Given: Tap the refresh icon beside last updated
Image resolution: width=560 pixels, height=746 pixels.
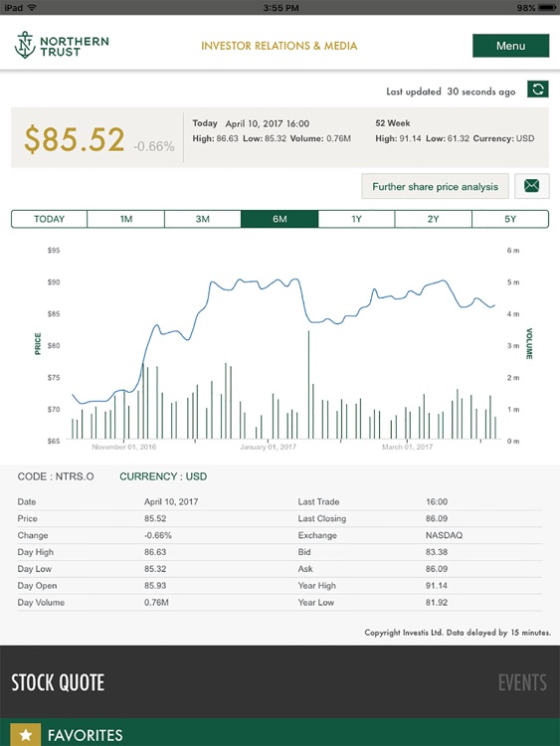Looking at the screenshot, I should pos(538,89).
